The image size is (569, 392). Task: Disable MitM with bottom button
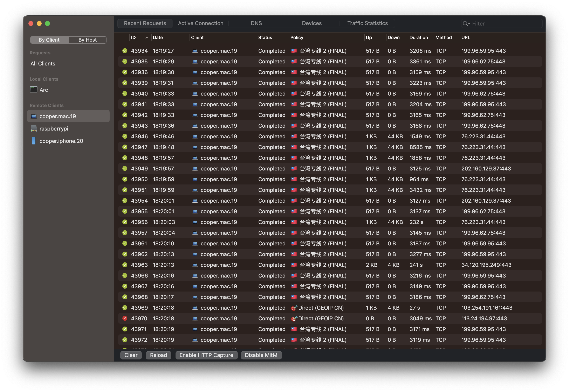pos(261,355)
